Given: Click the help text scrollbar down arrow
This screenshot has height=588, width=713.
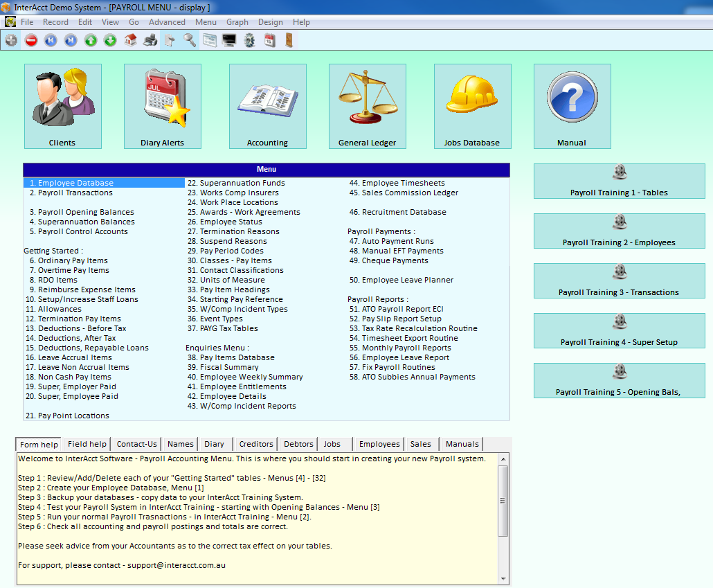Looking at the screenshot, I should tap(503, 579).
